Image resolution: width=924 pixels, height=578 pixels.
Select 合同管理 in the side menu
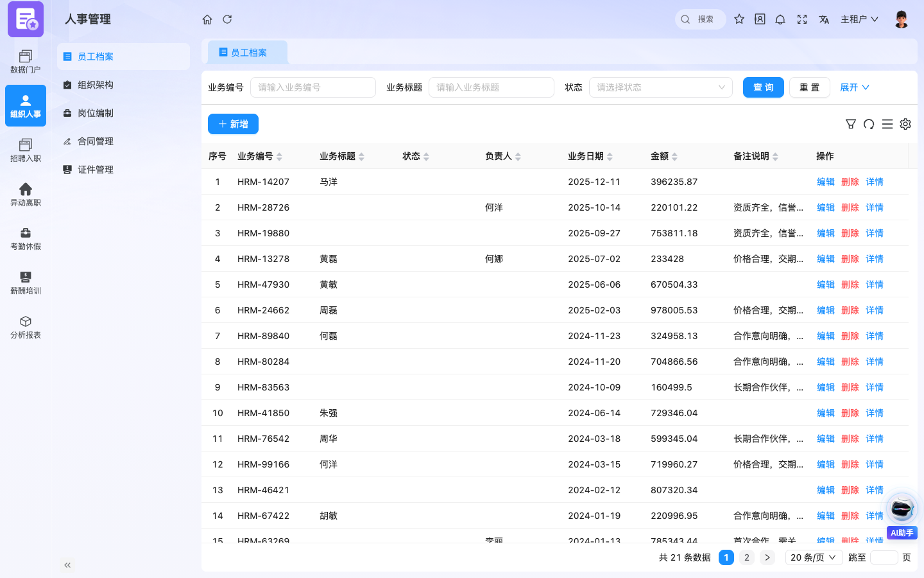pos(123,141)
